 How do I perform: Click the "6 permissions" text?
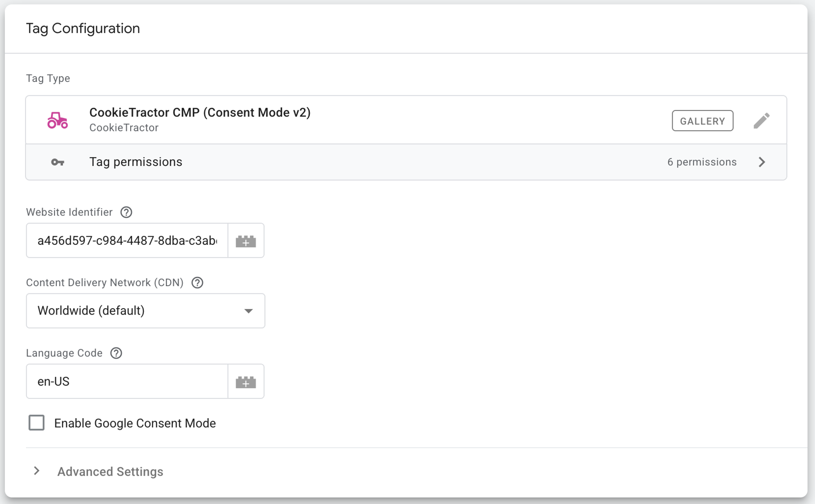(702, 162)
